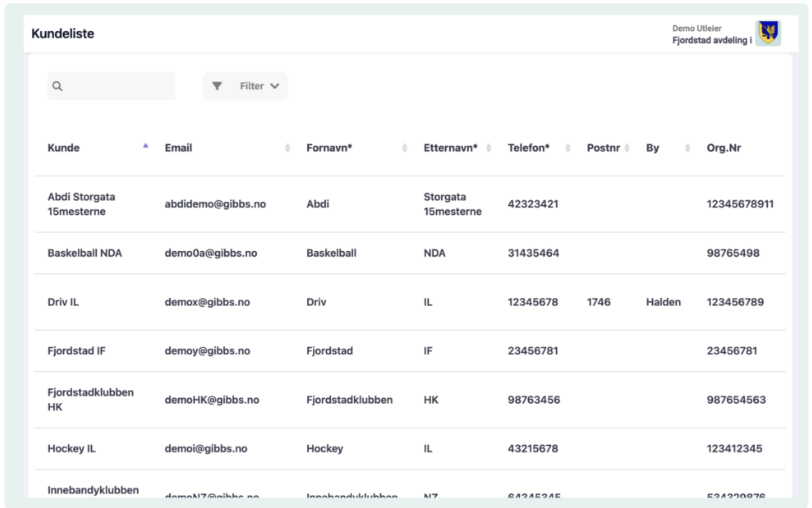Expand the Filter dropdown chevron
Screen dimensions: 812x508
[275, 87]
